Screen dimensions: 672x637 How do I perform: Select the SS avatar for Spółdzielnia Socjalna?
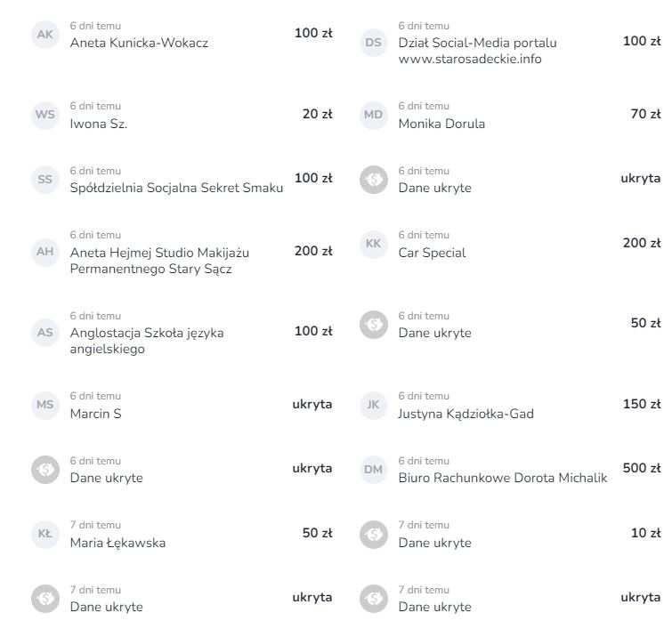pos(45,180)
